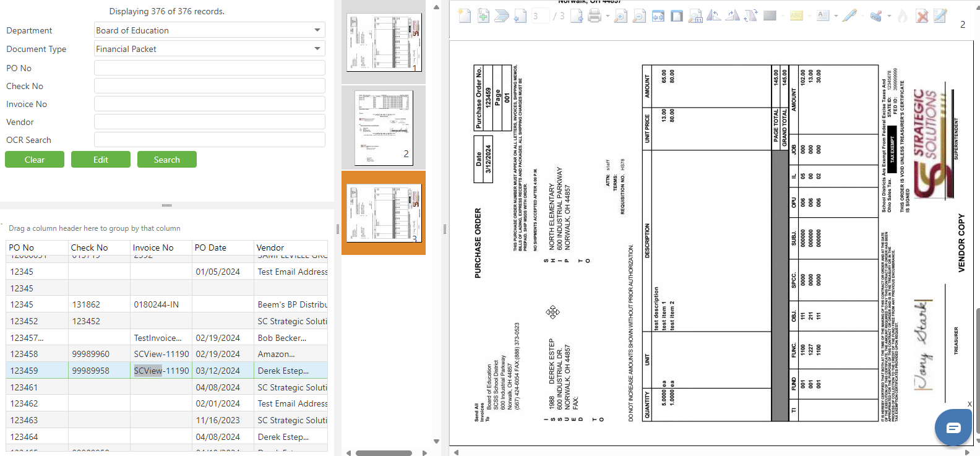Click the thumbnail panel scroll down arrow
980x456 pixels.
pos(436,441)
